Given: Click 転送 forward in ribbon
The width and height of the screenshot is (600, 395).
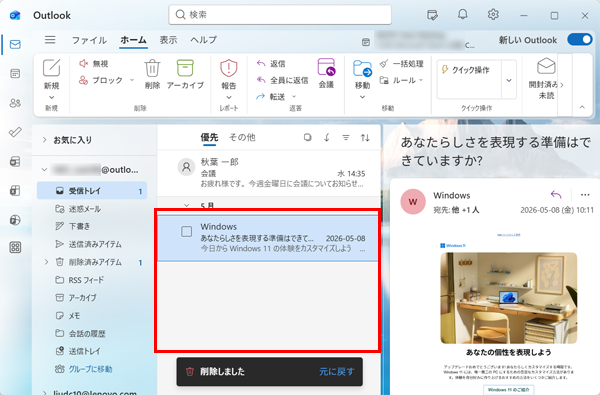Looking at the screenshot, I should (x=271, y=97).
